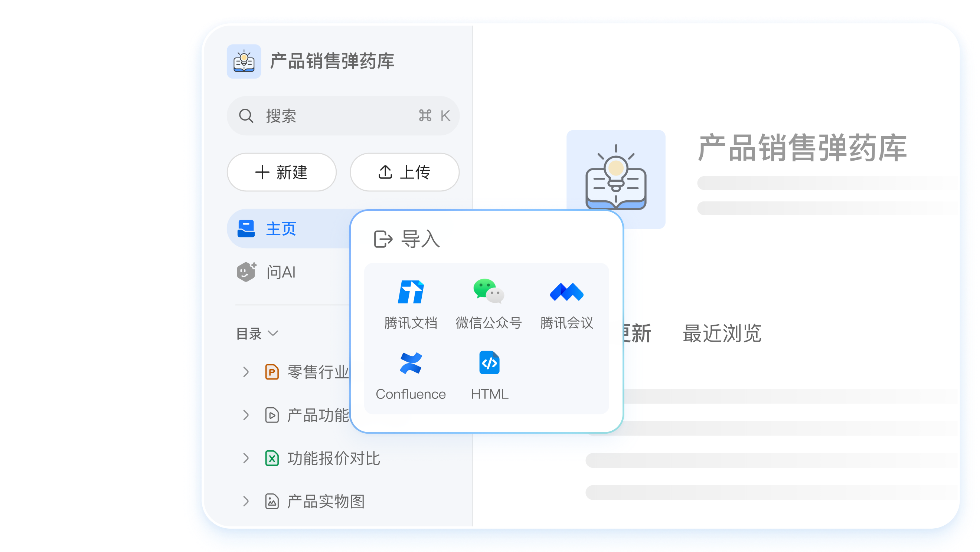Click the 腾讯文档 label
Screen dimensions: 980x552
tap(411, 323)
